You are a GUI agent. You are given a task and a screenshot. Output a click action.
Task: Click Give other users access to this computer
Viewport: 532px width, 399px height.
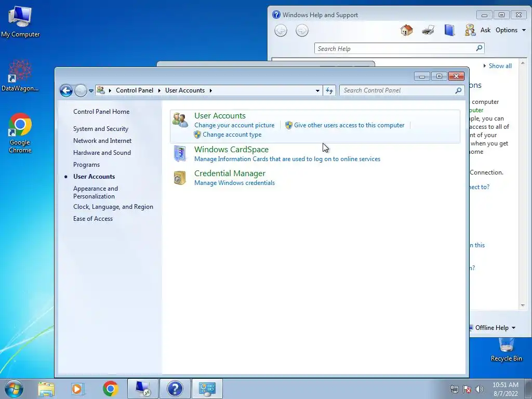tap(349, 125)
